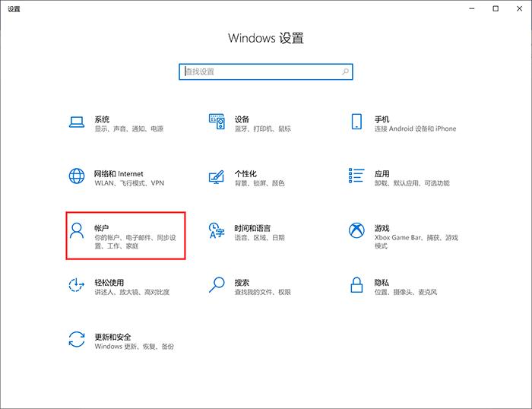
Task: Open the System (系统) laptop icon
Action: [77, 122]
